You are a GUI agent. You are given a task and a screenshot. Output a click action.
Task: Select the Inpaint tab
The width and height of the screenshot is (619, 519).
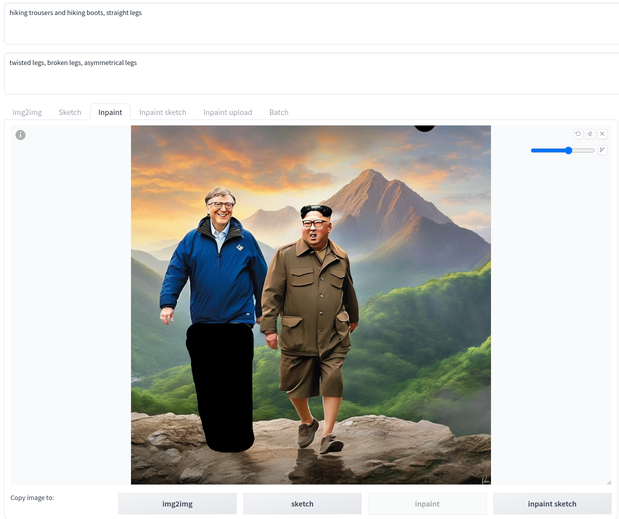coord(110,112)
